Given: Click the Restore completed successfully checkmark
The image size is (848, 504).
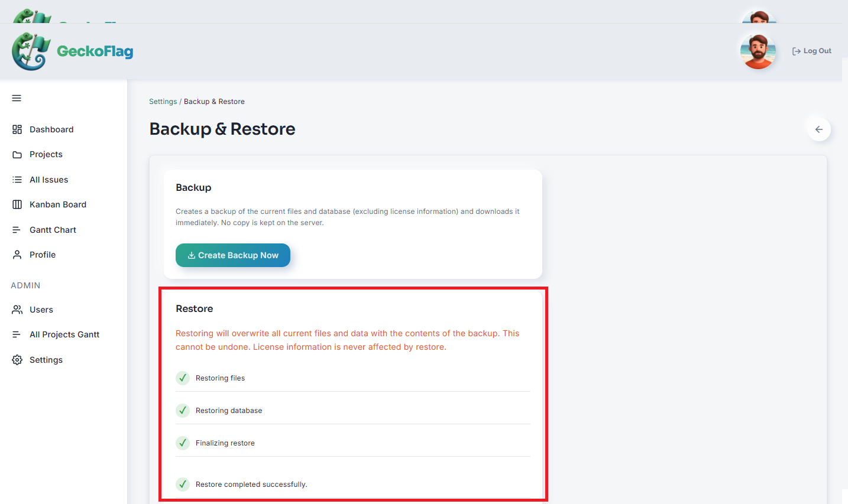Looking at the screenshot, I should coord(183,485).
